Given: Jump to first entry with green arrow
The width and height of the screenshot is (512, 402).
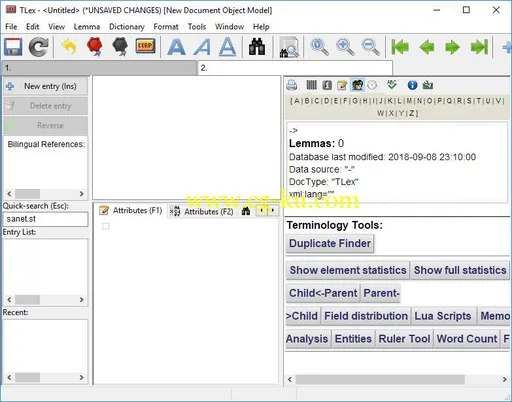Looking at the screenshot, I should [400, 47].
